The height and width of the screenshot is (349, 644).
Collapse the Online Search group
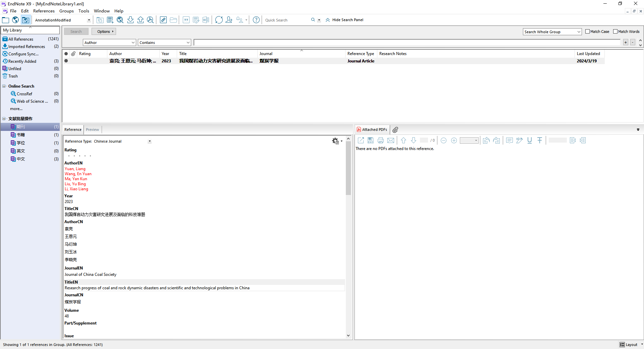tap(4, 86)
